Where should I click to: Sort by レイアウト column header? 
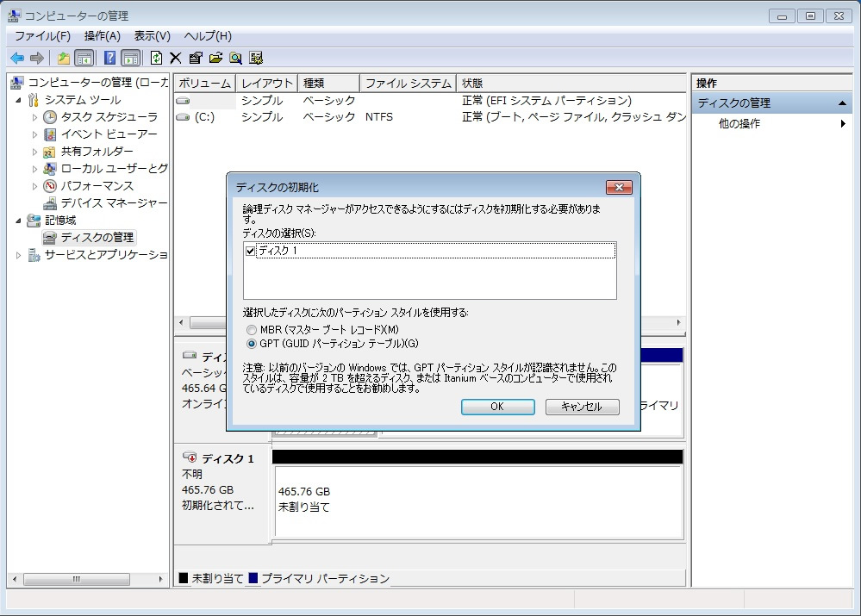[x=267, y=83]
